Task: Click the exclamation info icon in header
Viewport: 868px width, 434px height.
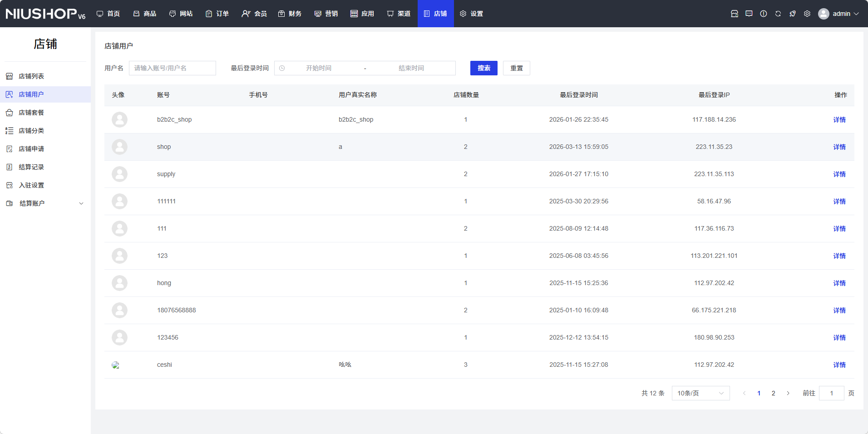Action: click(x=764, y=14)
